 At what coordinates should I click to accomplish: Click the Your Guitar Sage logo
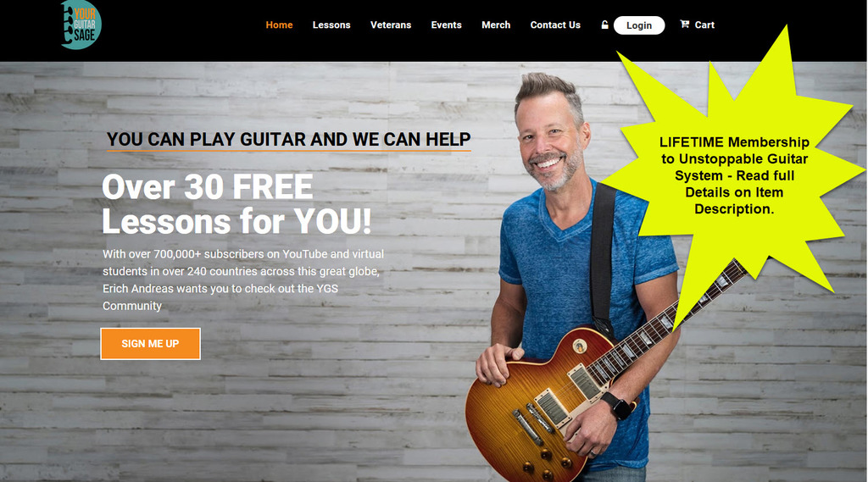[81, 25]
